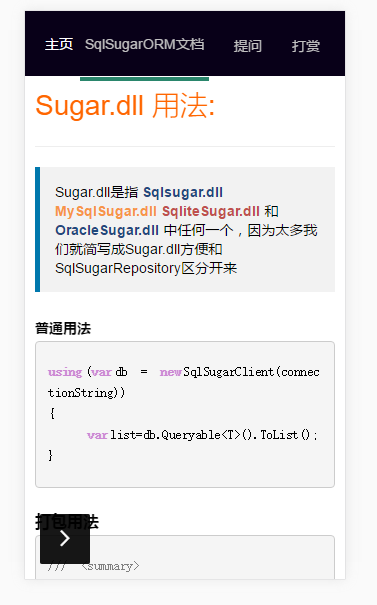The width and height of the screenshot is (377, 605).
Task: Select the 打赏 nav link
Action: (x=306, y=46)
